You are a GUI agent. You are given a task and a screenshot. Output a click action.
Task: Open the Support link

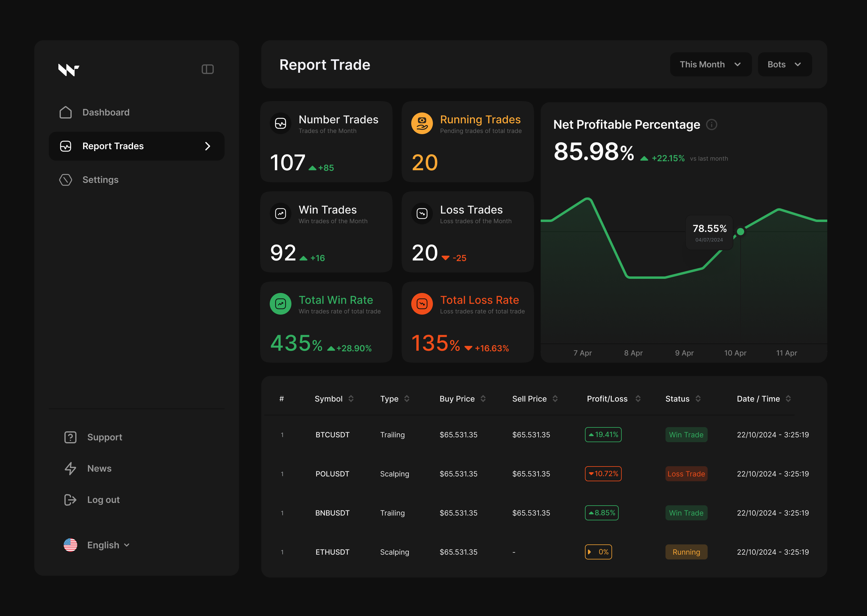104,437
